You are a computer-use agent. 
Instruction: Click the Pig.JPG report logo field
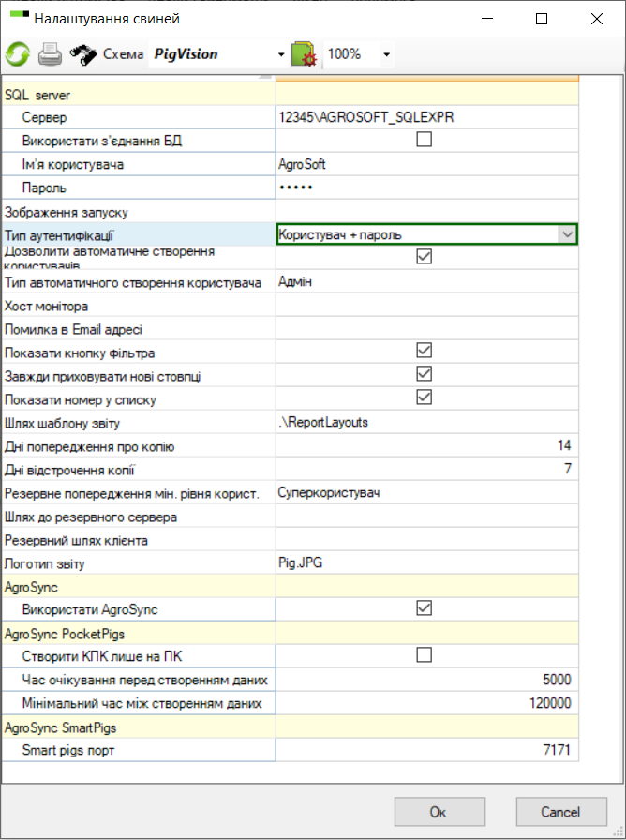pos(426,563)
